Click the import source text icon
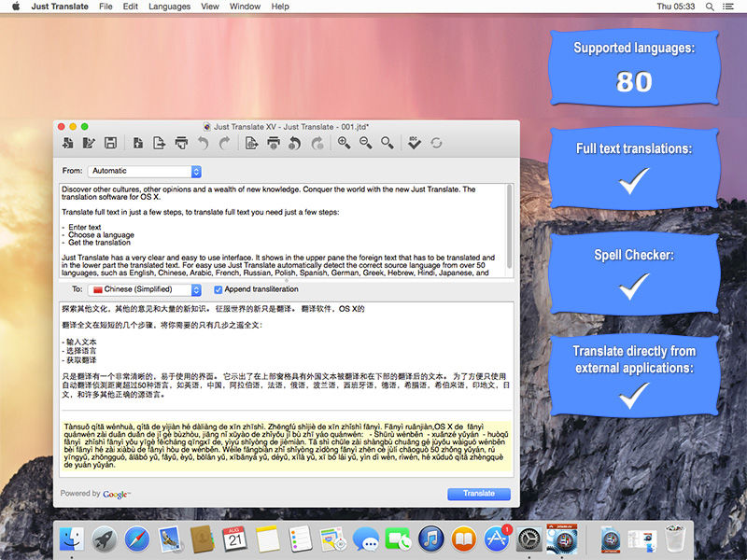The height and width of the screenshot is (560, 747). tap(138, 143)
